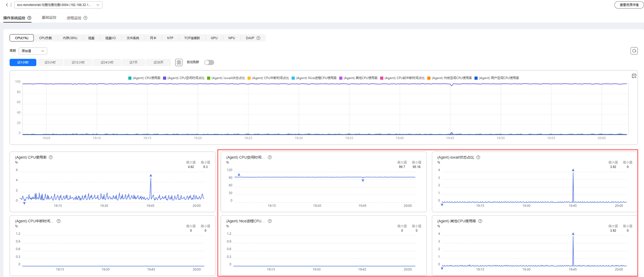Click min marker on (Agent) CPU空闲时间 chart
This screenshot has height=277, width=644.
click(x=363, y=181)
